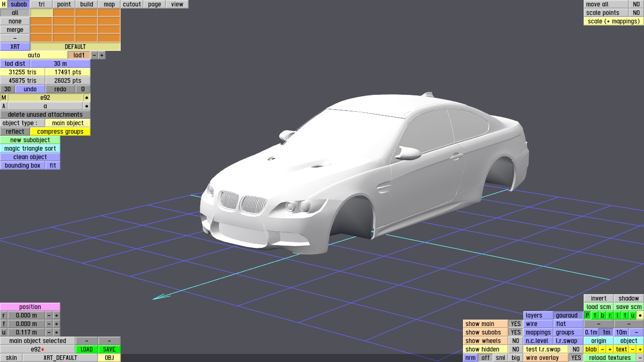Decrease text size with its minus button
Screen dimensions: 644x362
click(x=633, y=349)
